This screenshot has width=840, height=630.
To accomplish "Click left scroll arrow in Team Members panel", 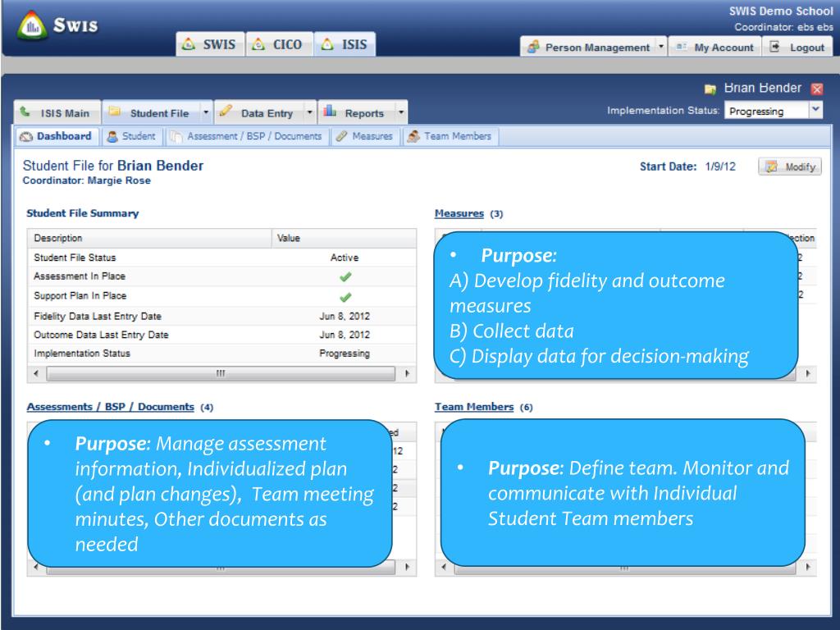I will click(444, 567).
